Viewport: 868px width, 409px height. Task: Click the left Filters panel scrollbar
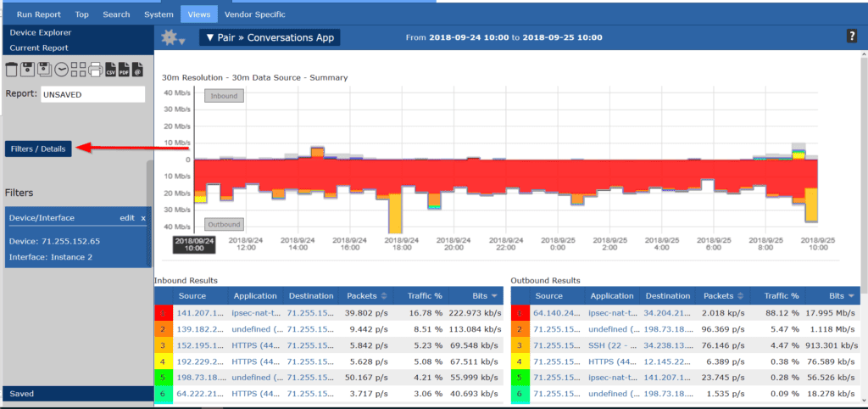149,213
